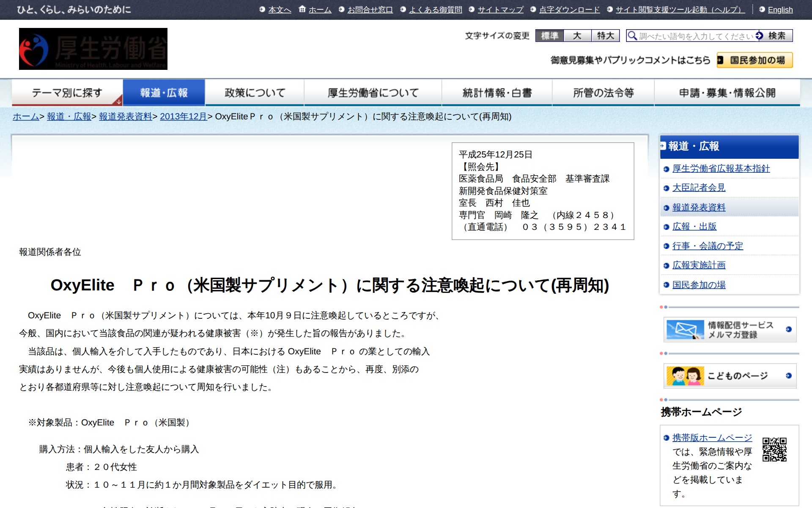
Task: Open the 情報配信サービス mail magazine banner
Action: point(730,329)
